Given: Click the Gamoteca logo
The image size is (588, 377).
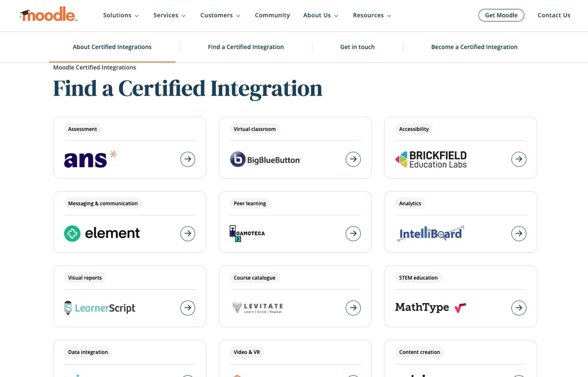Looking at the screenshot, I should (247, 234).
